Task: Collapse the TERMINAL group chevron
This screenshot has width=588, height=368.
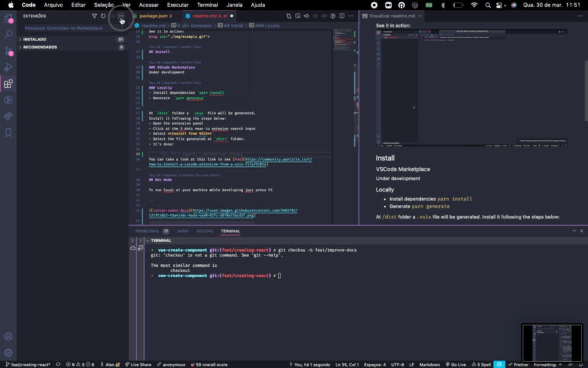Action: (148, 240)
